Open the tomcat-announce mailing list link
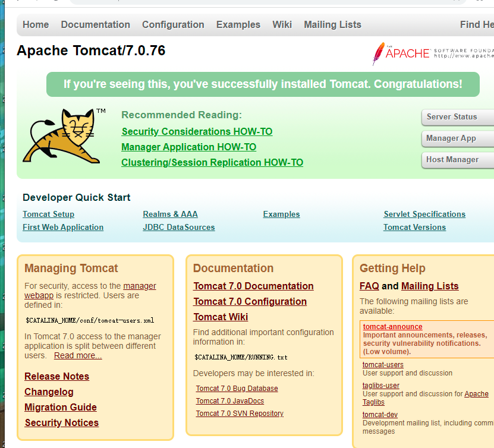The image size is (494, 448). pos(392,327)
